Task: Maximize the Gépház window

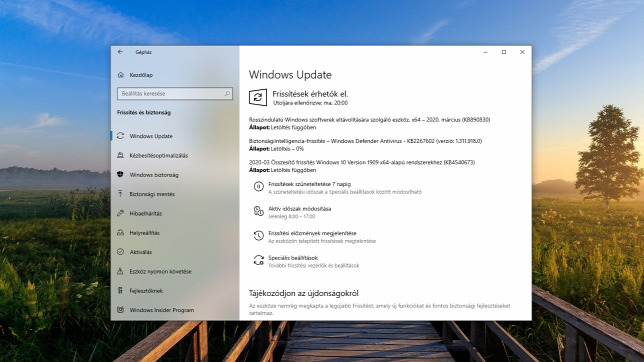Action: [x=504, y=52]
